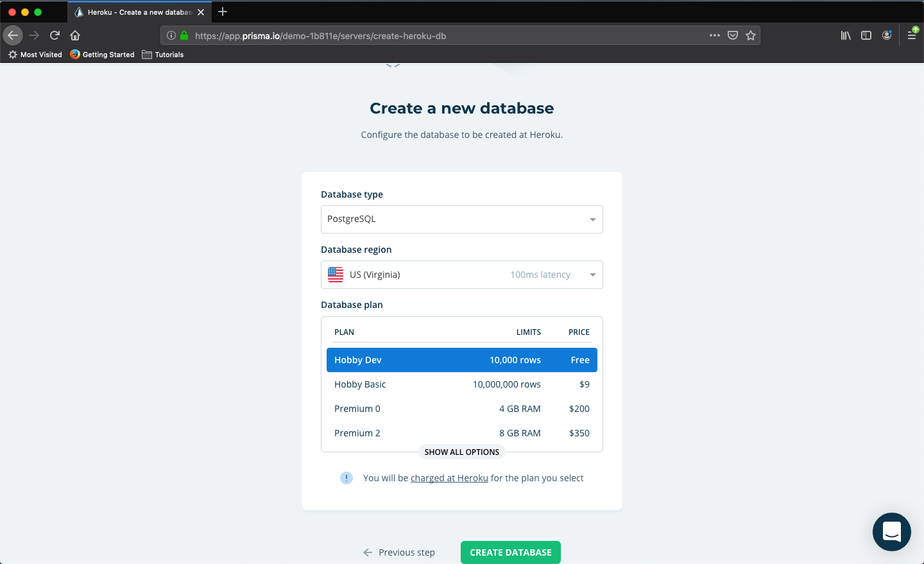The width and height of the screenshot is (924, 564).
Task: Click the macOS green maximize button
Action: coord(38,12)
